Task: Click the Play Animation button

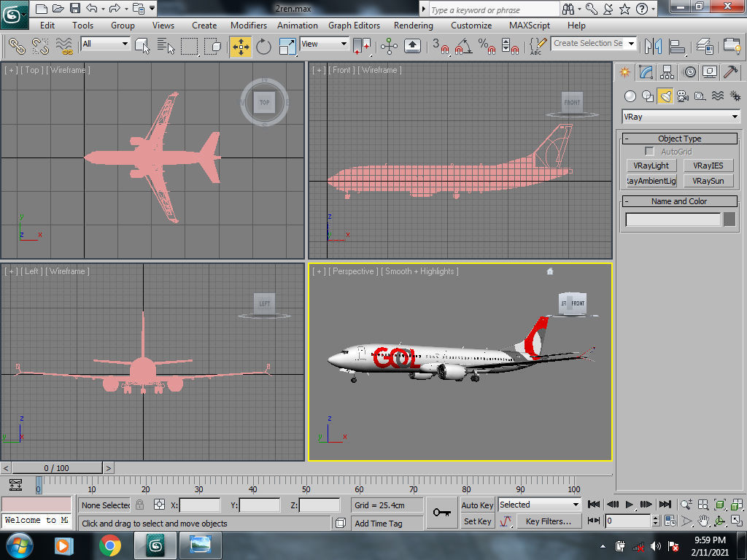Action: pos(629,505)
